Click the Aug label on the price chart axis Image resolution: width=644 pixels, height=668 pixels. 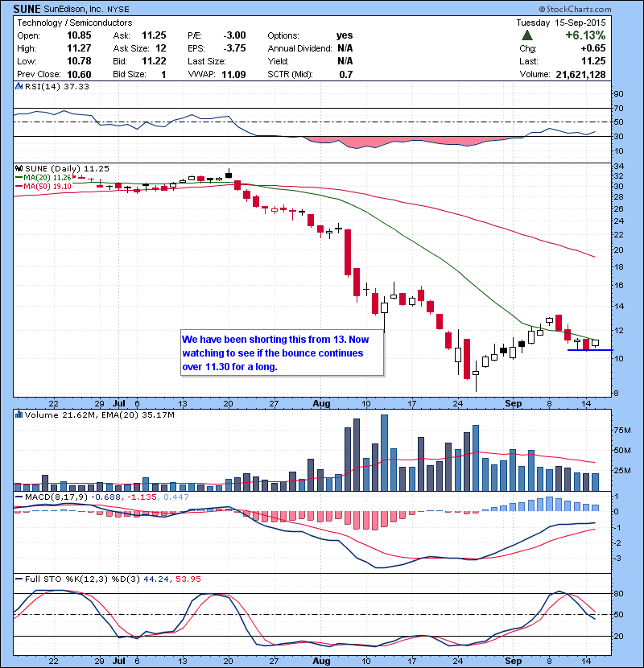click(321, 403)
